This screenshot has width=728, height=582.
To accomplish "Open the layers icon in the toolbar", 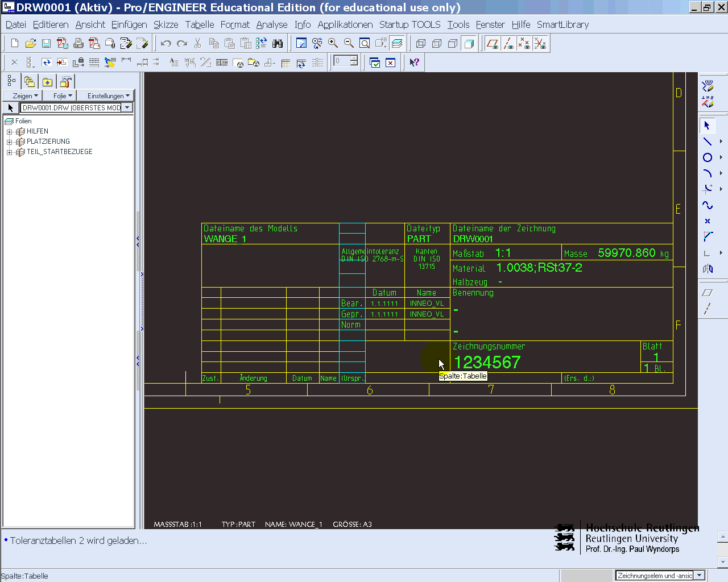I will (x=397, y=43).
